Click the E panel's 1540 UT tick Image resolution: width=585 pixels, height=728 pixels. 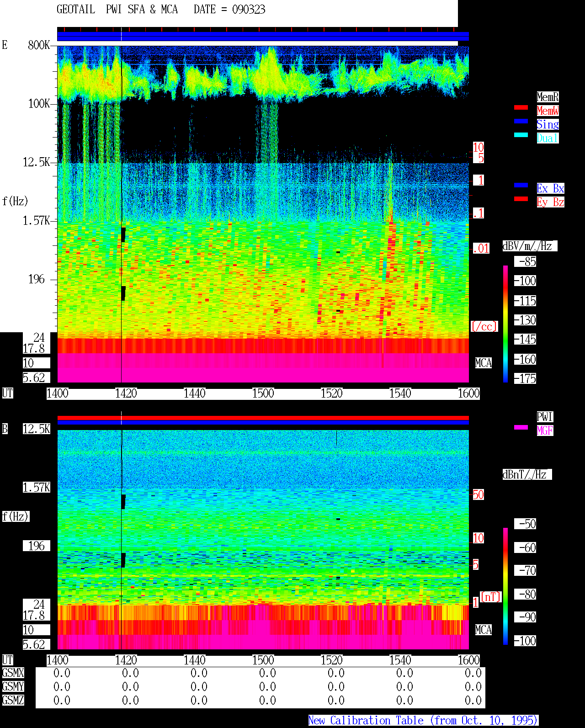(x=400, y=393)
